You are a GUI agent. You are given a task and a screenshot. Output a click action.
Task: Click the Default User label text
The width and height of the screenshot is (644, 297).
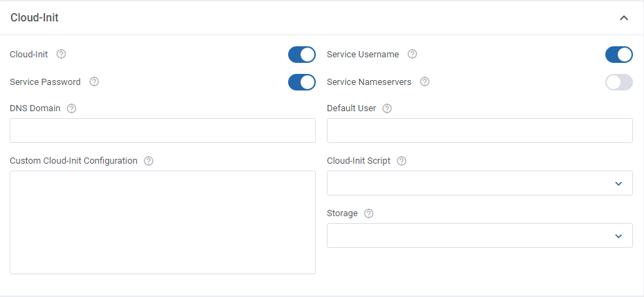pyautogui.click(x=351, y=108)
